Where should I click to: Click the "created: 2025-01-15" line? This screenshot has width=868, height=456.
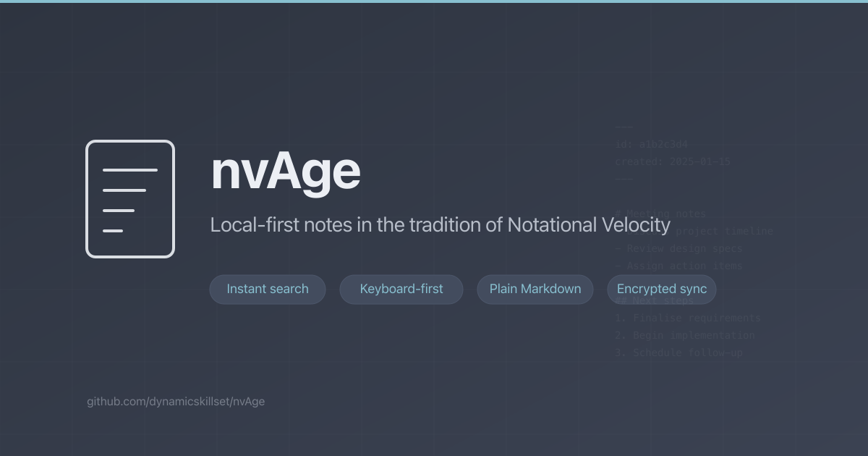click(673, 162)
